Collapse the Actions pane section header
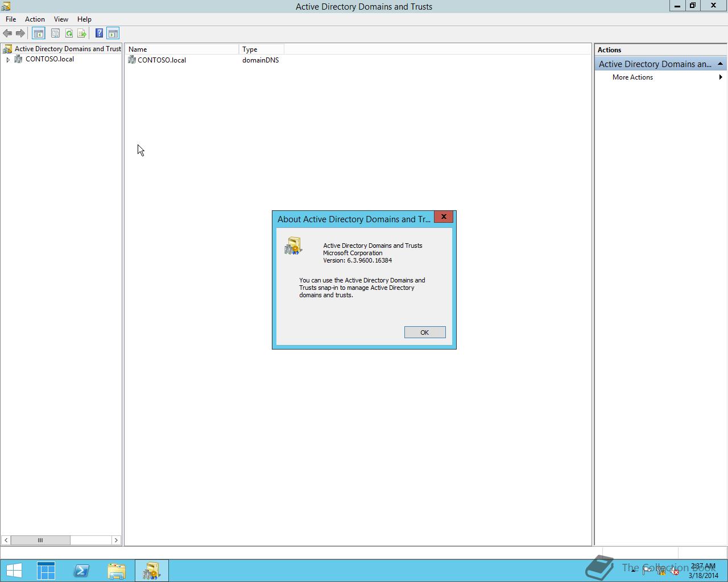This screenshot has height=582, width=728. point(720,64)
